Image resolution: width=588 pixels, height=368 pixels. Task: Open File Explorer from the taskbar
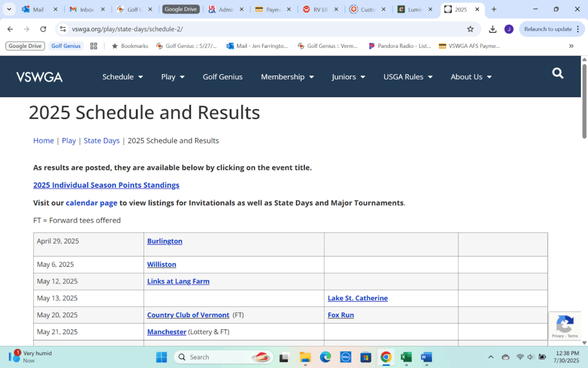pyautogui.click(x=305, y=357)
